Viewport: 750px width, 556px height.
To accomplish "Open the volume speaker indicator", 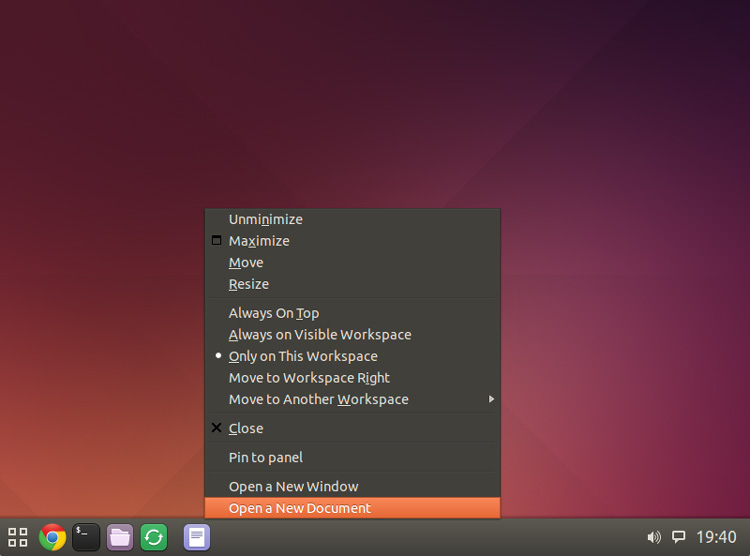I will (654, 537).
